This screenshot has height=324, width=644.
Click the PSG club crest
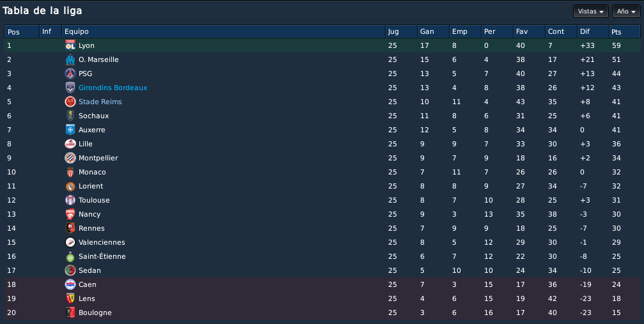pyautogui.click(x=70, y=73)
